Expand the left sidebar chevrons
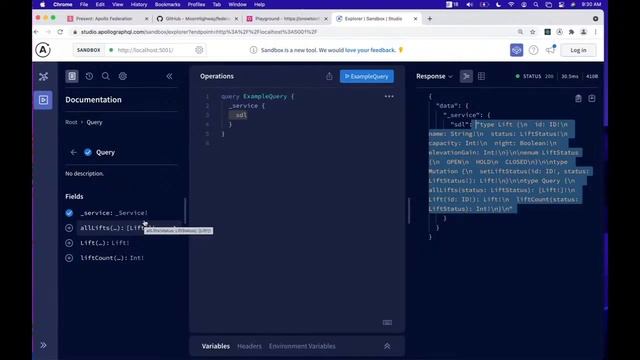640x360 pixels. [x=43, y=345]
